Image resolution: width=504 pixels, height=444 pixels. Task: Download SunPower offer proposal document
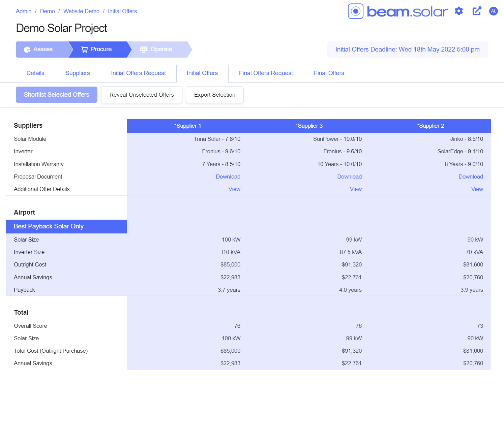350,177
